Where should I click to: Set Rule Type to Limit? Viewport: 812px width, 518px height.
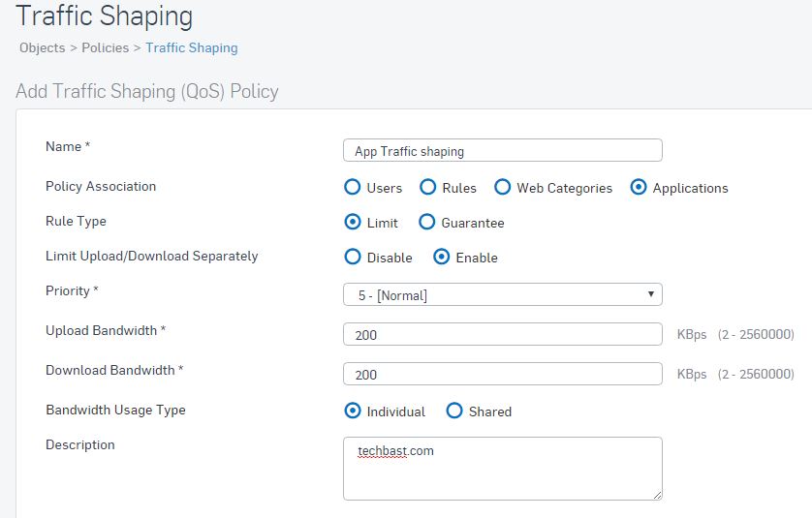click(x=353, y=222)
